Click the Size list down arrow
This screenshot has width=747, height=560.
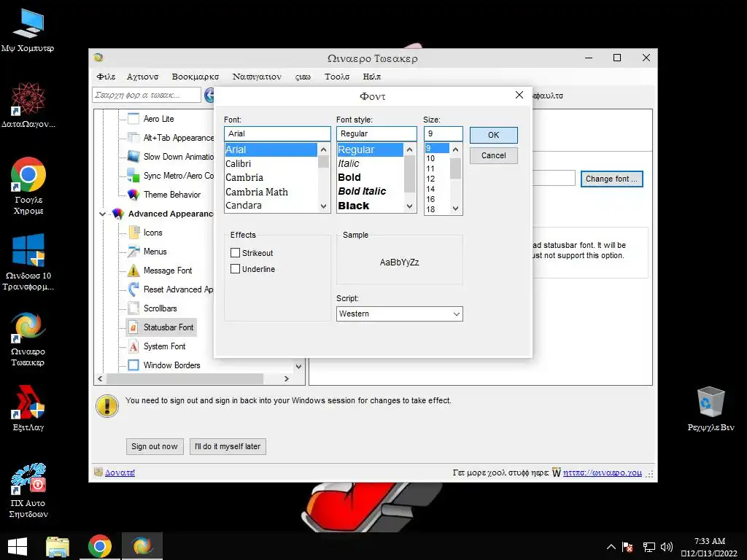tap(455, 208)
